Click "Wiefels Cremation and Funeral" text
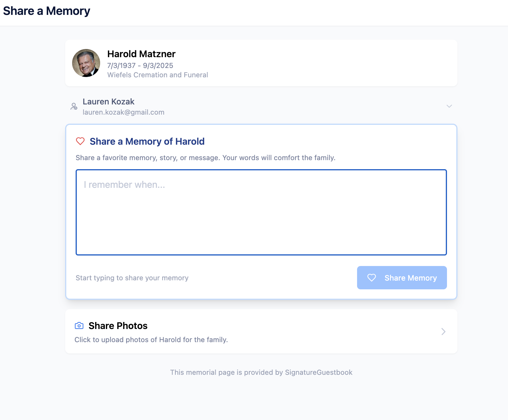The height and width of the screenshot is (420, 508). tap(158, 75)
